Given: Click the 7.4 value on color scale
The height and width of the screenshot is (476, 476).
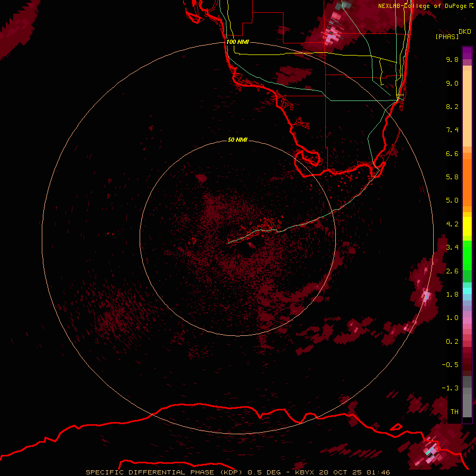Looking at the screenshot, I should 452,130.
